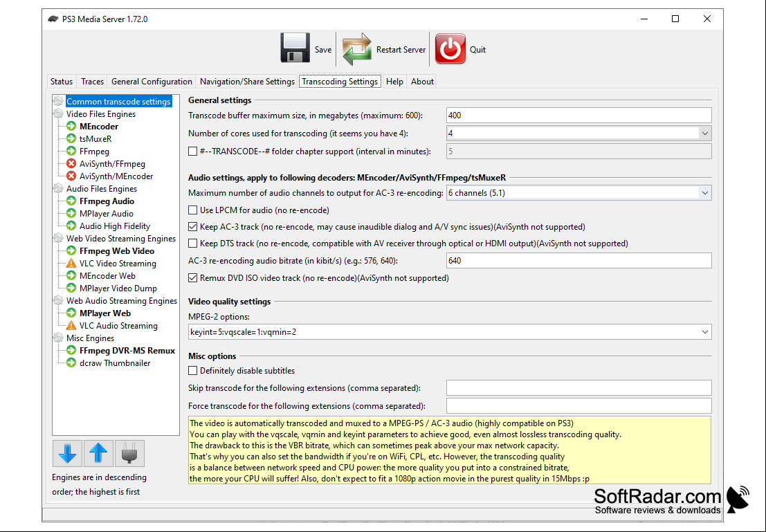Click green status icon next to tsMuxeR
This screenshot has height=532, width=766.
click(x=71, y=139)
